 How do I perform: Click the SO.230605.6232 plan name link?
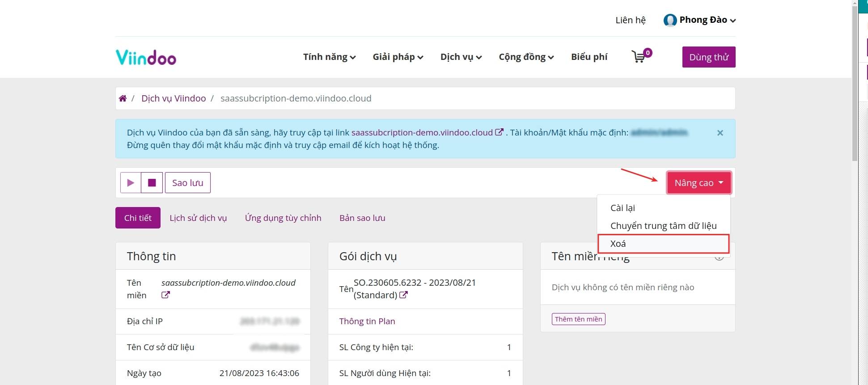415,289
